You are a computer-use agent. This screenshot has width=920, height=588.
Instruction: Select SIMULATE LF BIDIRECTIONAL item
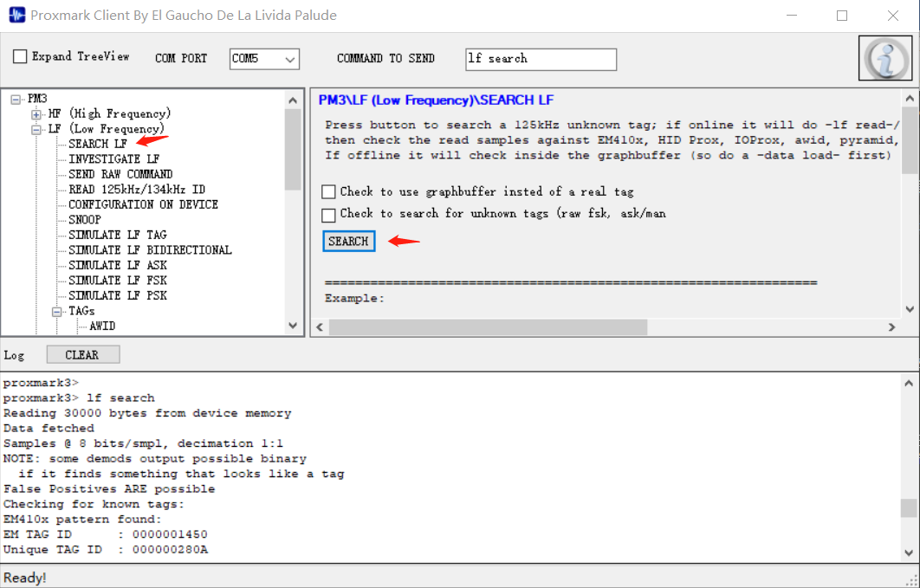point(150,250)
